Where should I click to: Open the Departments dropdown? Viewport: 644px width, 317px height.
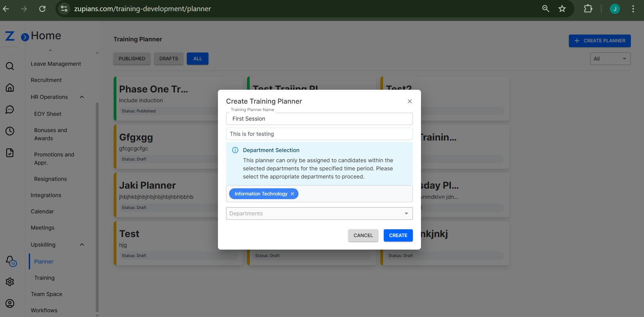tap(406, 213)
